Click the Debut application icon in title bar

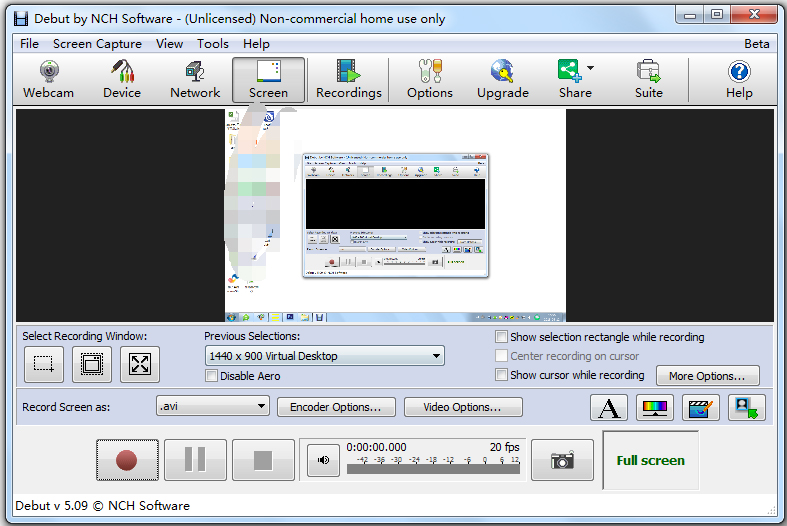click(21, 19)
